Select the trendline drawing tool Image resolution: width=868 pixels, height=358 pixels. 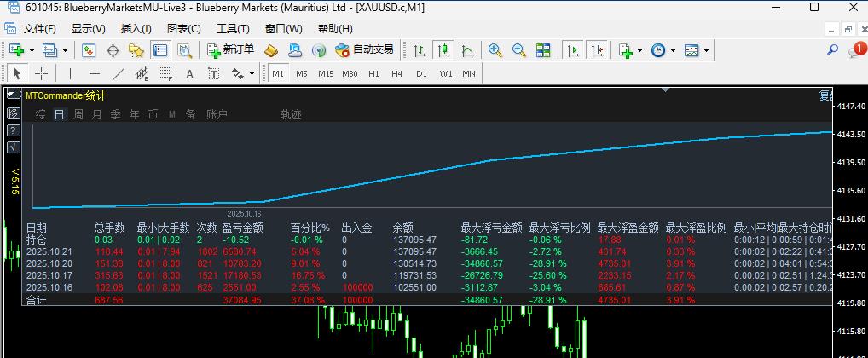point(119,73)
